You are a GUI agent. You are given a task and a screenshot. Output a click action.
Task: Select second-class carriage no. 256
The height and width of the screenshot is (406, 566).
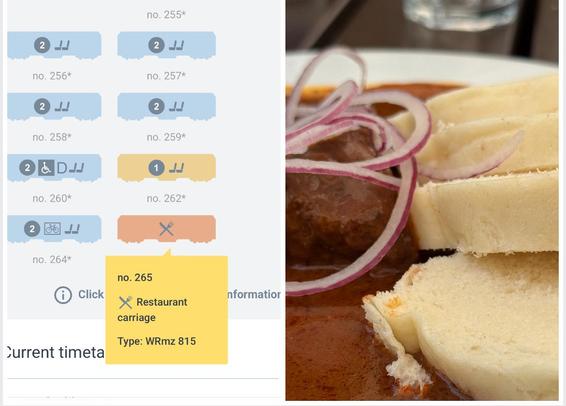click(x=54, y=45)
